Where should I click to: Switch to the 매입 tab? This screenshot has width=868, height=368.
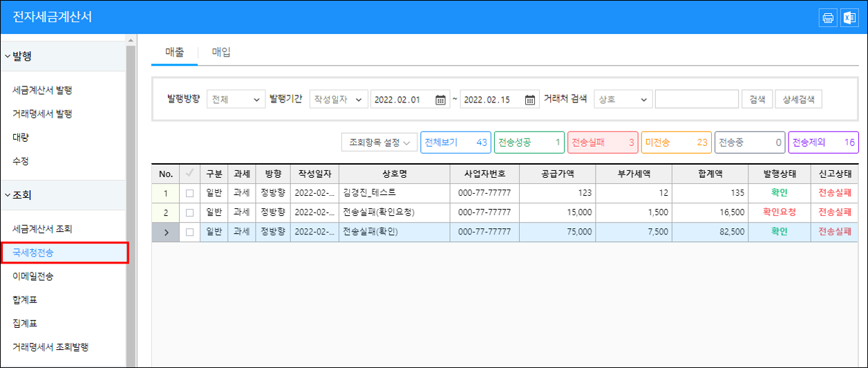pyautogui.click(x=221, y=52)
